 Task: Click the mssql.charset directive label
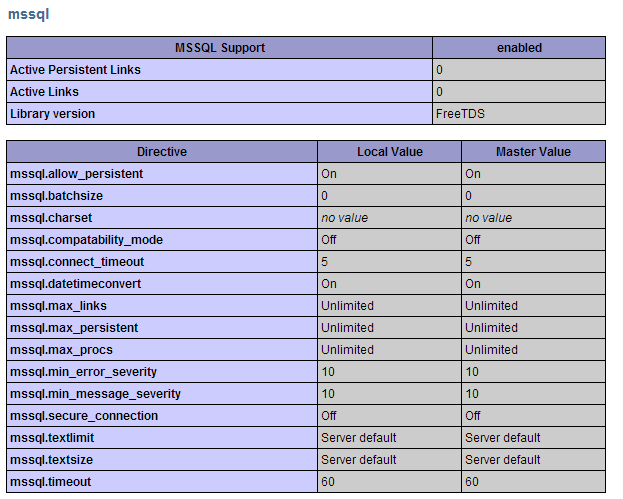pyautogui.click(x=52, y=218)
